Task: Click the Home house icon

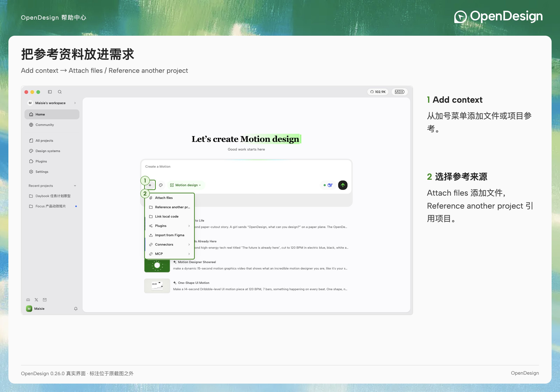Action: coord(31,114)
